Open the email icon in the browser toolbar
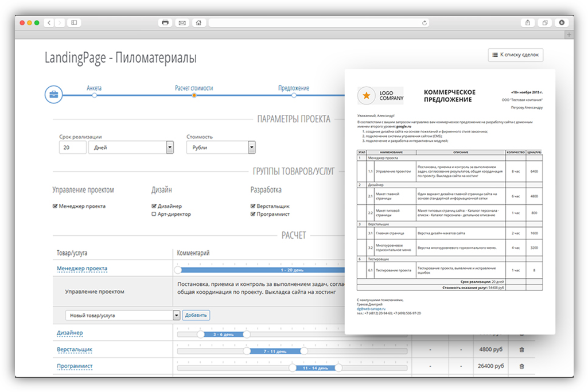 [182, 22]
